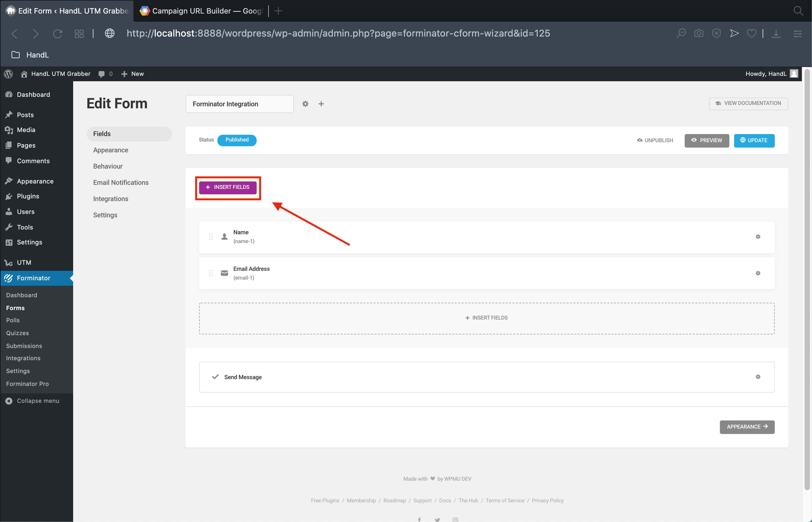Click the form name settings gear icon
Image resolution: width=812 pixels, height=522 pixels.
305,104
